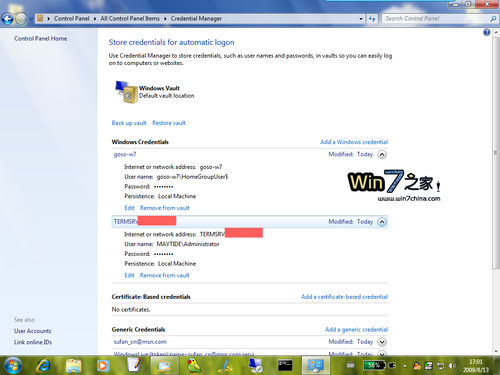
Task: Open the notepad journal taskbar icon
Action: (134, 365)
